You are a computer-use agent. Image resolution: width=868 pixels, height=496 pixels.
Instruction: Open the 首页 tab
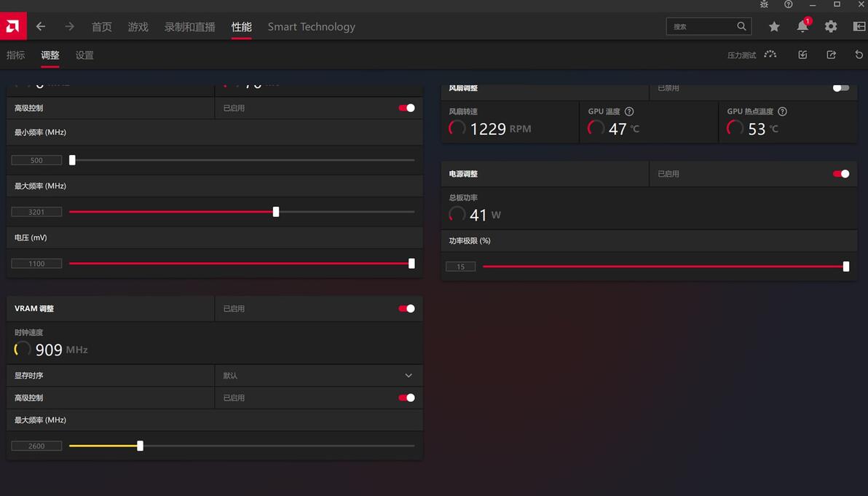coord(102,26)
